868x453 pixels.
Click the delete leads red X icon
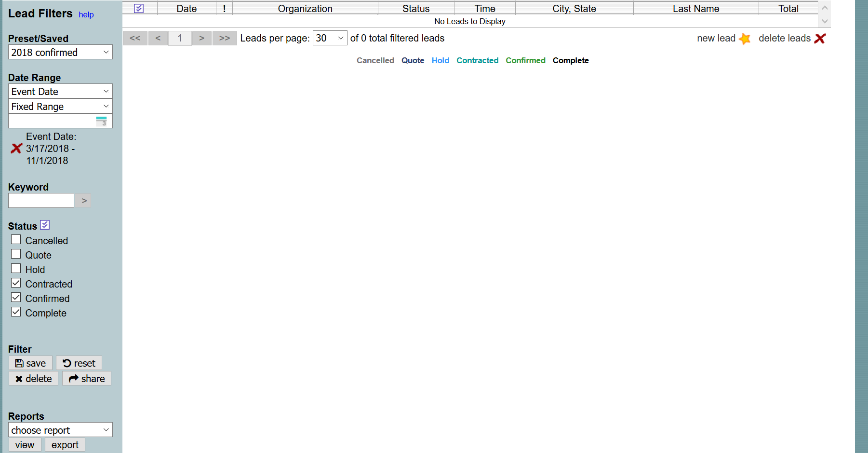coord(820,39)
